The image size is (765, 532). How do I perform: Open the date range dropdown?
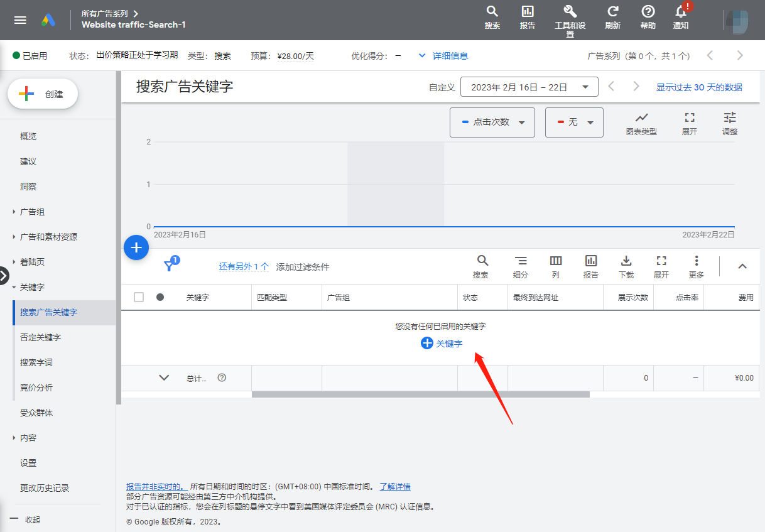click(529, 87)
